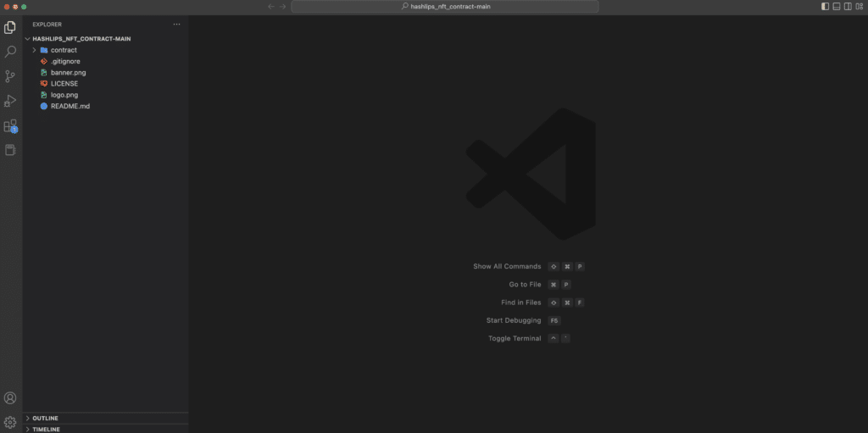Open the Run and Debug view

pos(10,101)
